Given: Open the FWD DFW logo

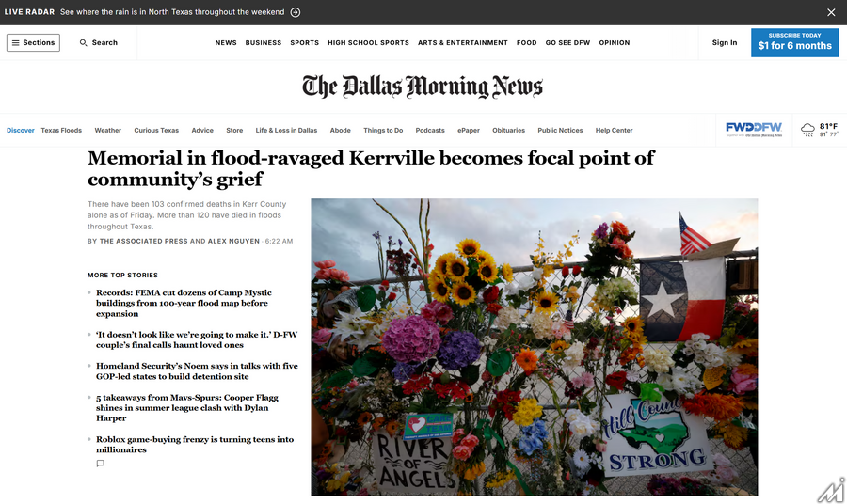Looking at the screenshot, I should tap(754, 130).
